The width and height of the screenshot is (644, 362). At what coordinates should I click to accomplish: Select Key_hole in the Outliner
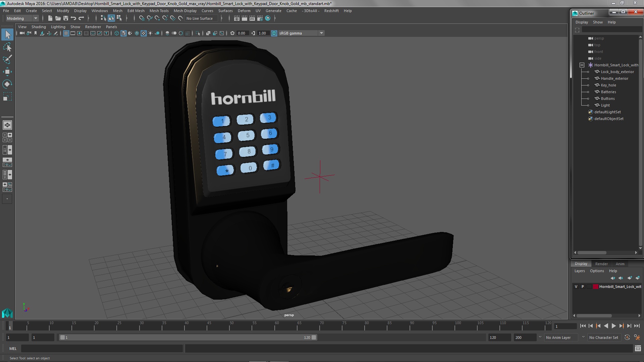pos(608,85)
